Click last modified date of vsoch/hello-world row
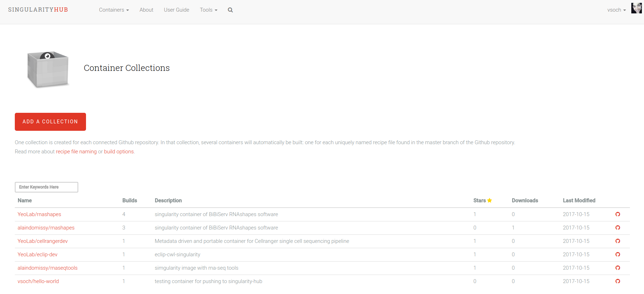The image size is (644, 294). 576,281
